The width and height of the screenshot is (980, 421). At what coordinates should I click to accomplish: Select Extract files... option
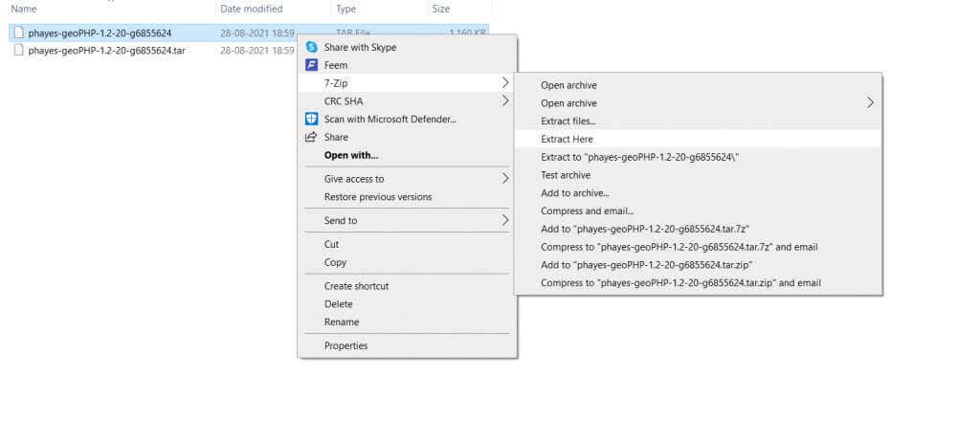point(698,122)
